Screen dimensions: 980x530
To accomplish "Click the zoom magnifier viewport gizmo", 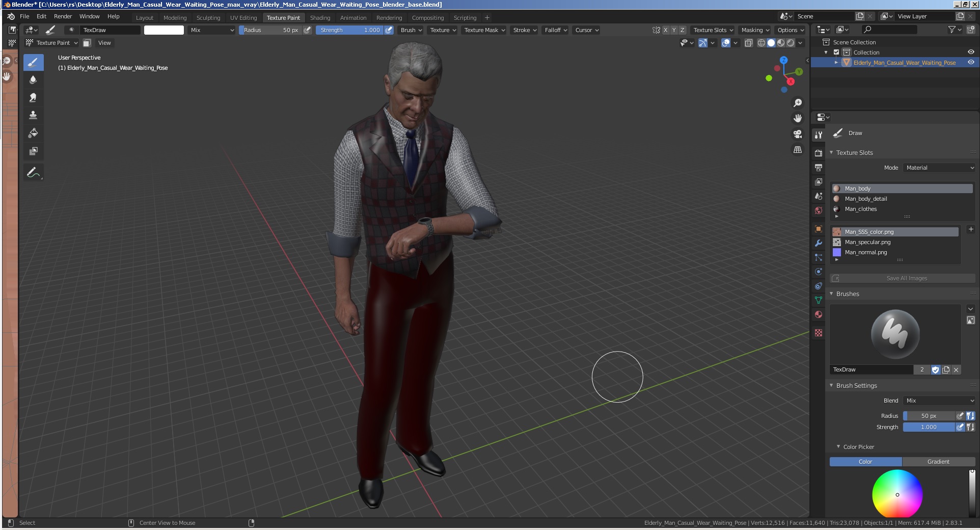I will click(x=798, y=103).
